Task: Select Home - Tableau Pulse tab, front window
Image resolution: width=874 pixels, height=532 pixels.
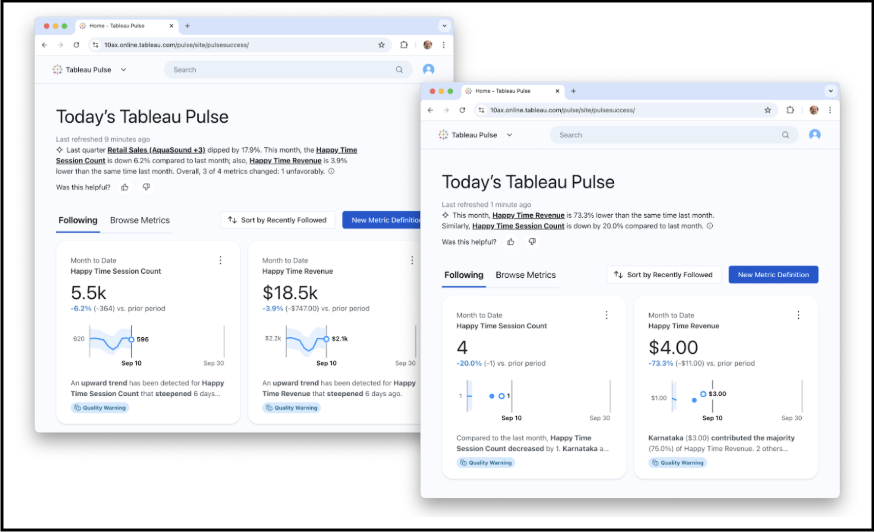Action: pyautogui.click(x=512, y=91)
